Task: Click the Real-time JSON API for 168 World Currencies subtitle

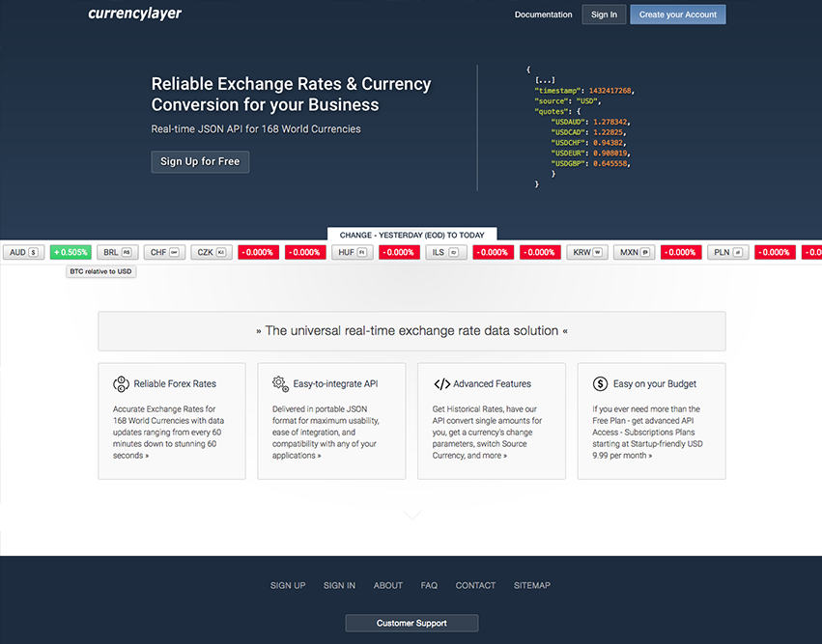Action: tap(256, 129)
